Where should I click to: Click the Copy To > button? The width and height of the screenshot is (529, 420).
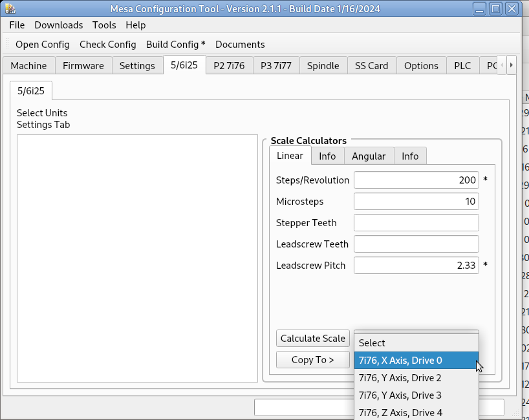[313, 360]
